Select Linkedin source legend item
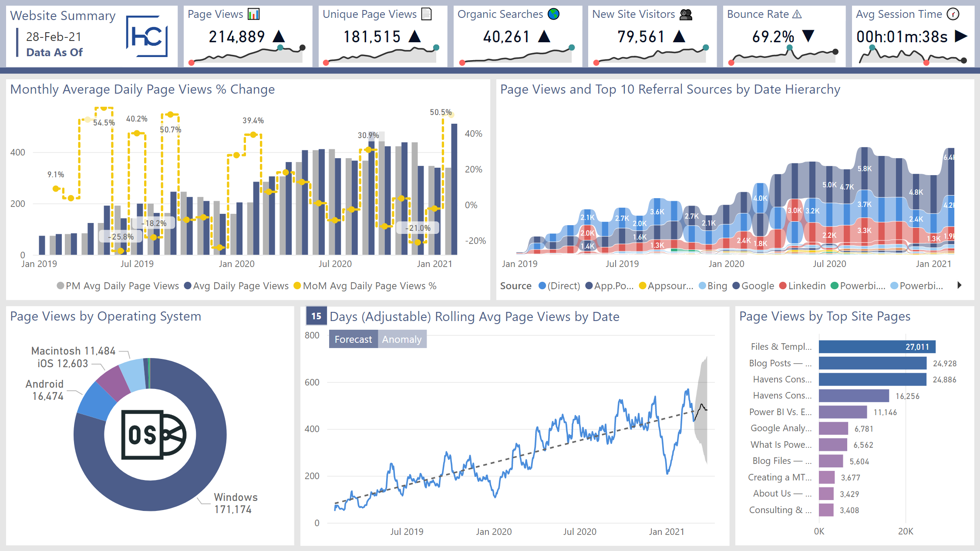Image resolution: width=980 pixels, height=551 pixels. [x=802, y=286]
